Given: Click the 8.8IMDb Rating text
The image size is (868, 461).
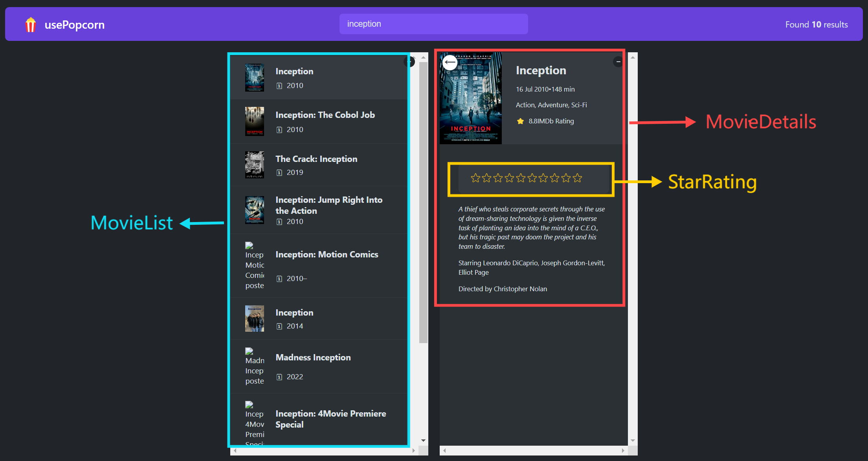Looking at the screenshot, I should [551, 121].
